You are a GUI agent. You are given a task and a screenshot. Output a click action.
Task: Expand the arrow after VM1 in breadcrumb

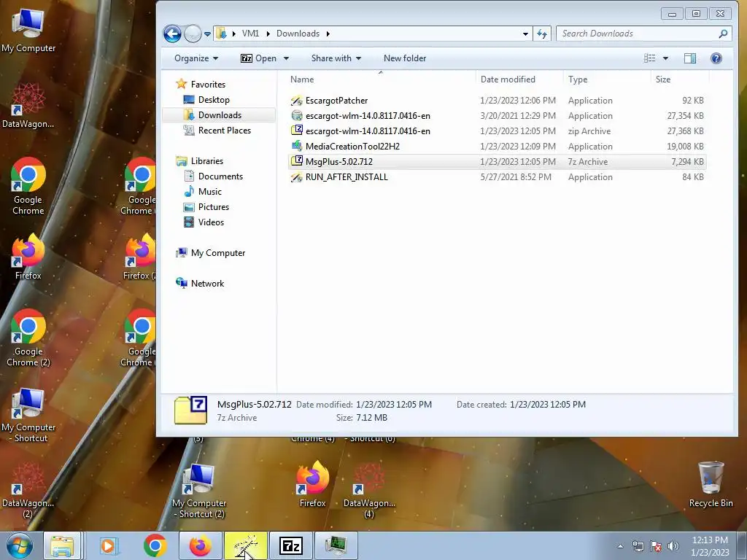click(x=268, y=34)
